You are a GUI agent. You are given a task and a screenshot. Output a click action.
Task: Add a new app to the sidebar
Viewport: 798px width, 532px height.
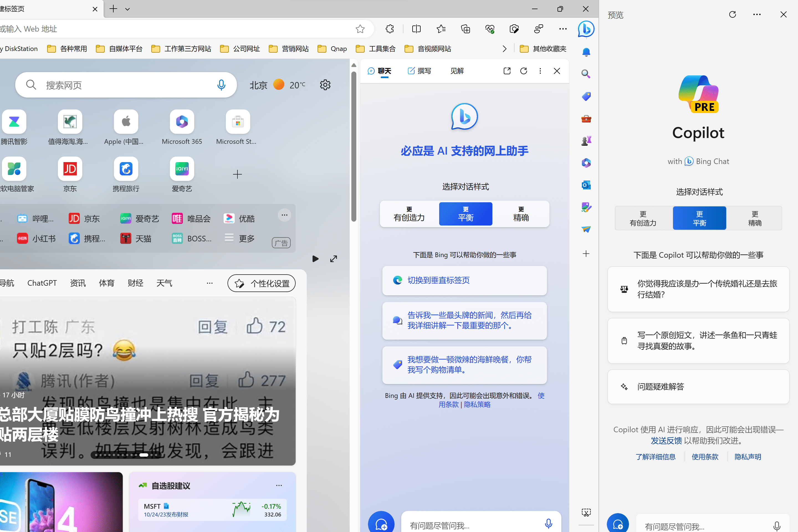click(586, 254)
